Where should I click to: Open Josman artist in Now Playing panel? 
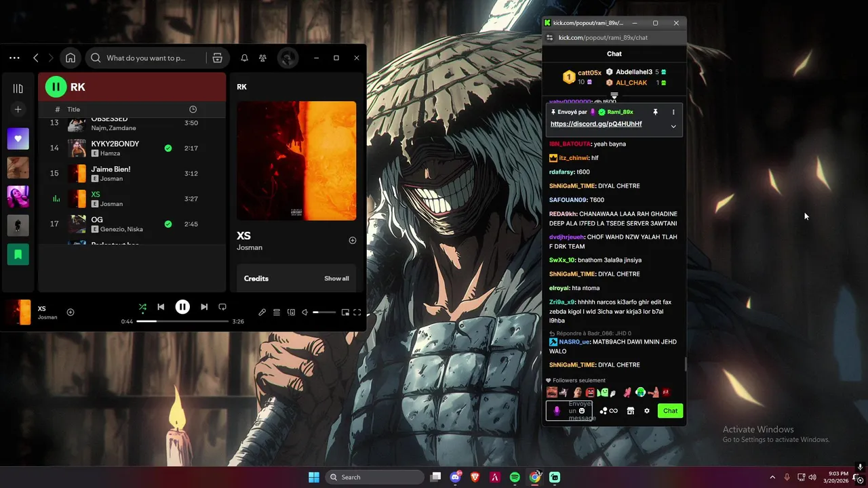250,247
